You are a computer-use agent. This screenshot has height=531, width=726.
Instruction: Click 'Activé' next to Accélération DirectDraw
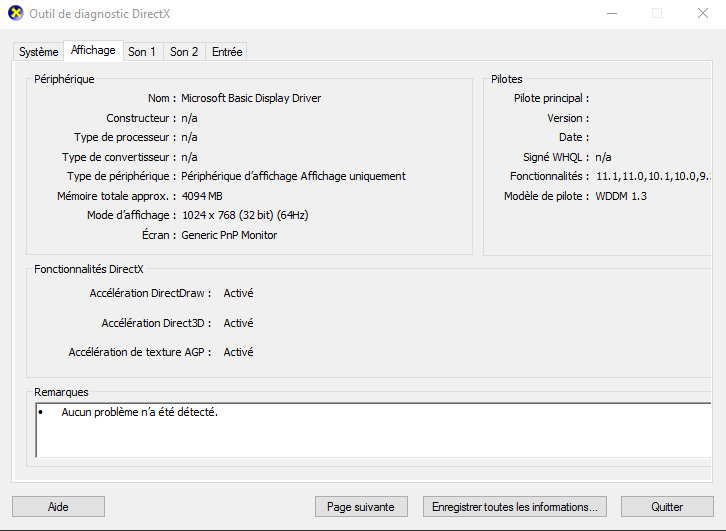pos(238,293)
